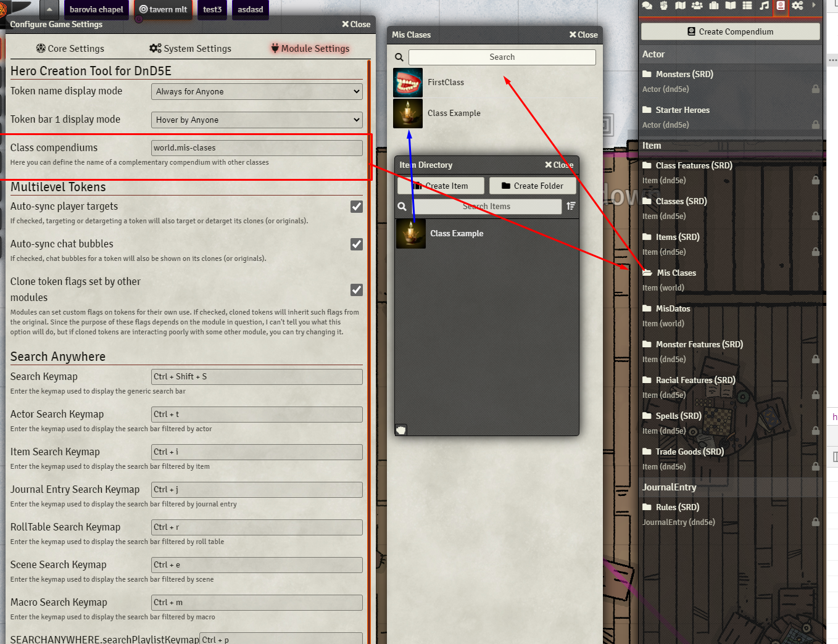Switch to the Core Settings tab
The image size is (838, 644).
70,48
